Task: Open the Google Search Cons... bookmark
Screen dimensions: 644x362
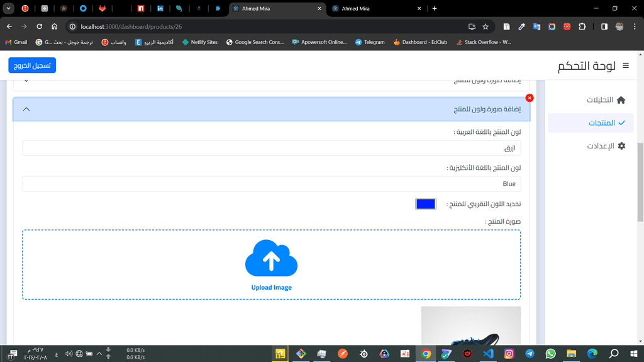Action: [x=255, y=42]
